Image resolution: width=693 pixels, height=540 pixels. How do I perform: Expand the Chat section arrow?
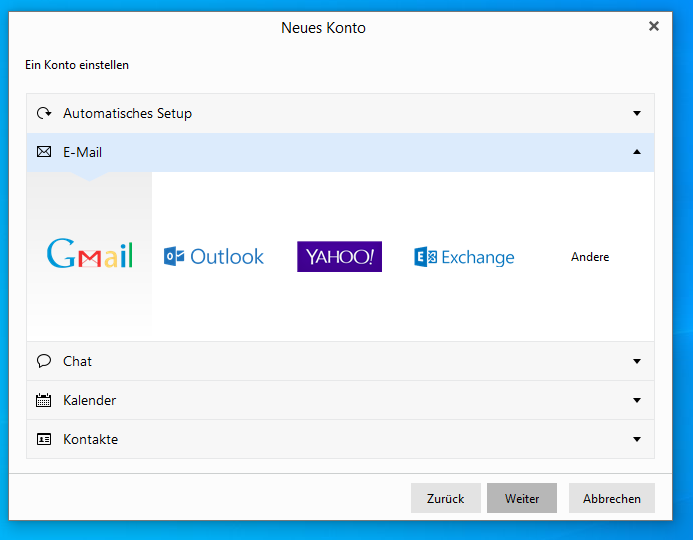click(637, 361)
